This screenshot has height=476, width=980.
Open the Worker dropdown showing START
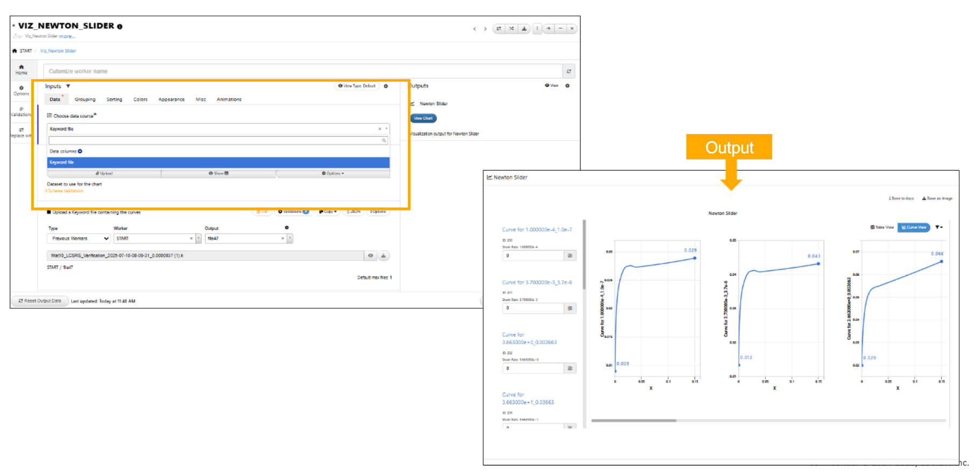[x=157, y=239]
